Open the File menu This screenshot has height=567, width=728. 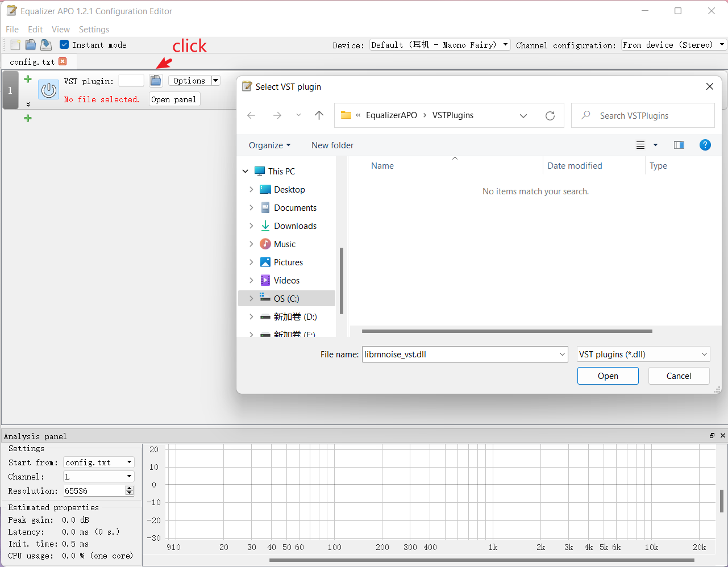click(x=12, y=30)
